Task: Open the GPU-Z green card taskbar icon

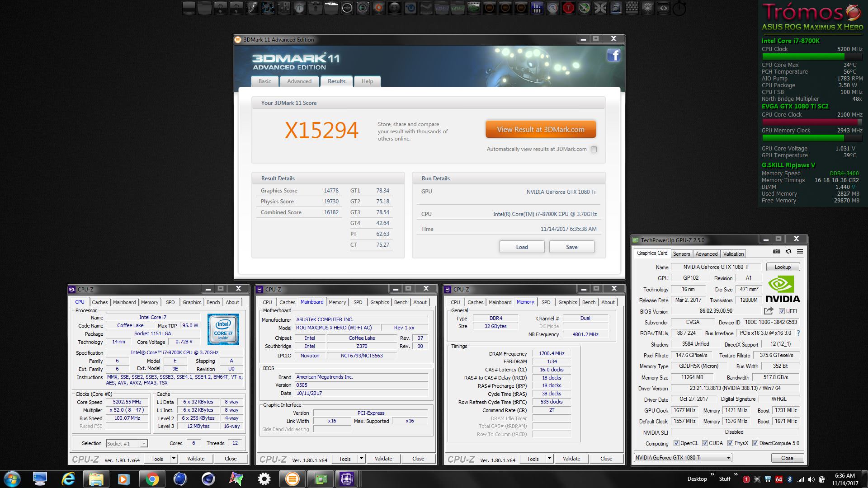Action: pyautogui.click(x=320, y=479)
